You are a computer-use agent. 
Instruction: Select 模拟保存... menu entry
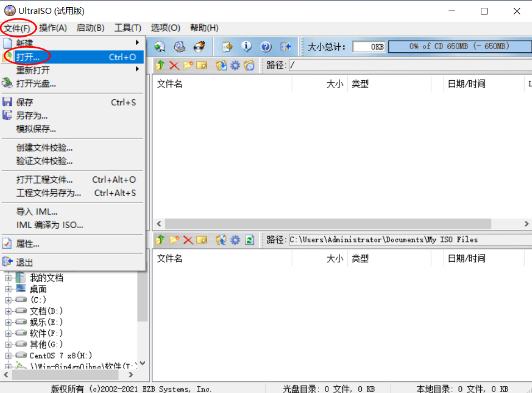click(x=73, y=129)
